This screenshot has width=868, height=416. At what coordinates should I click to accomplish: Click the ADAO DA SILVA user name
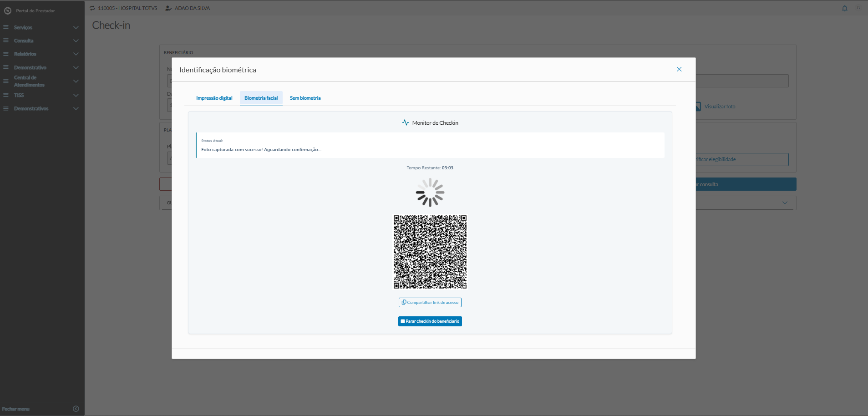[x=193, y=8]
